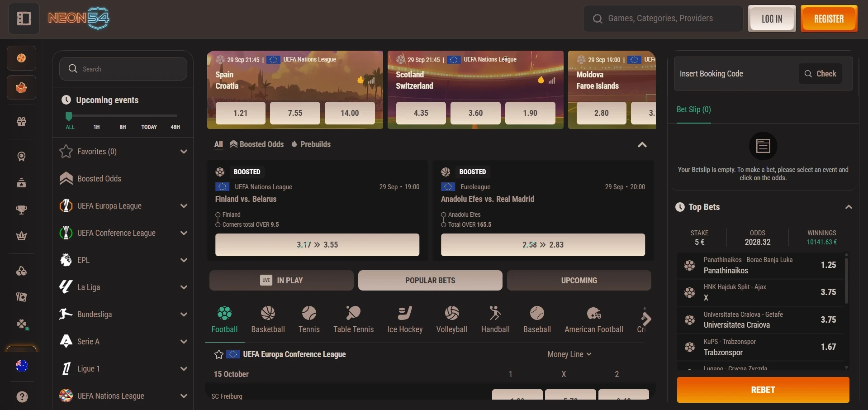Click the REGISTER button
Screen dimensions: 868x410
pyautogui.click(x=829, y=19)
